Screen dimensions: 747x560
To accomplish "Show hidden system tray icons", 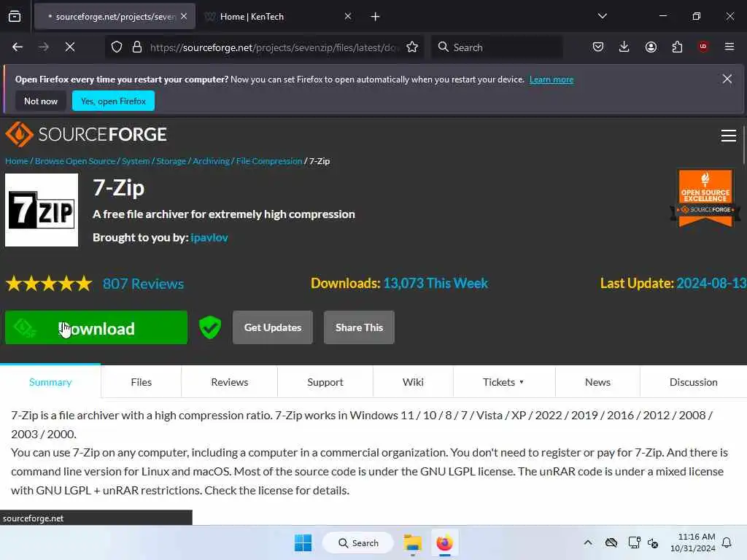I will 588,542.
